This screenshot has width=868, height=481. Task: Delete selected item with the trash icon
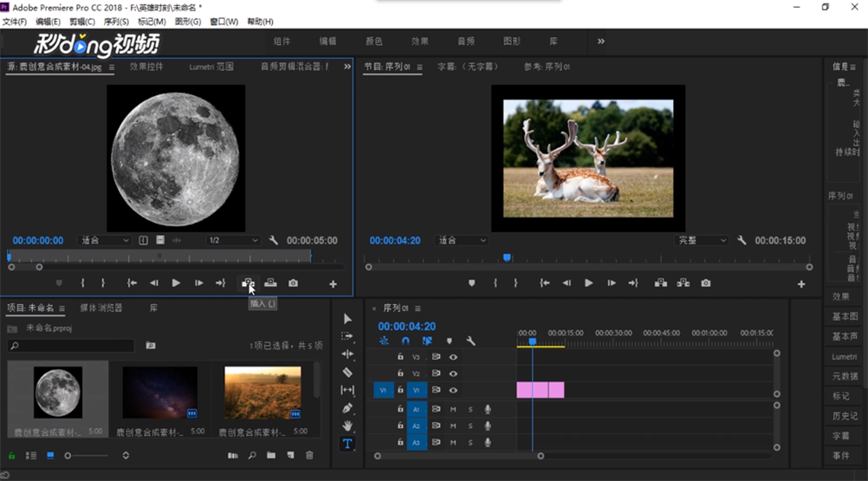[x=309, y=455]
